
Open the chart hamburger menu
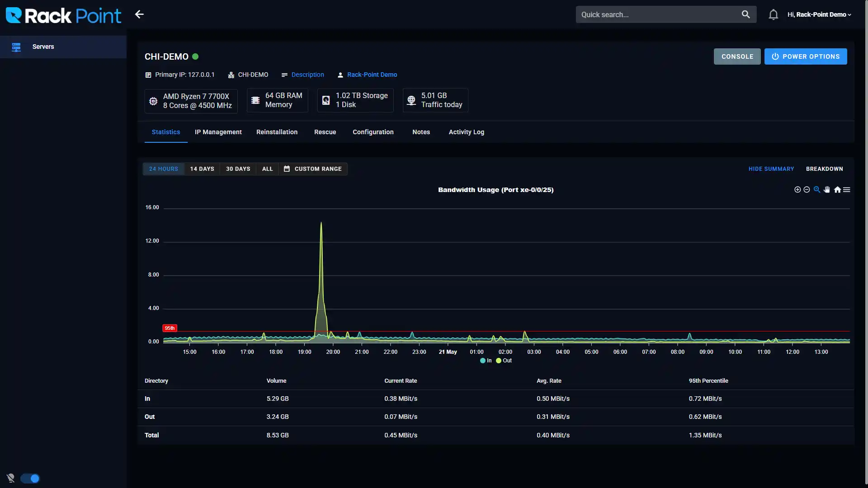coord(847,190)
